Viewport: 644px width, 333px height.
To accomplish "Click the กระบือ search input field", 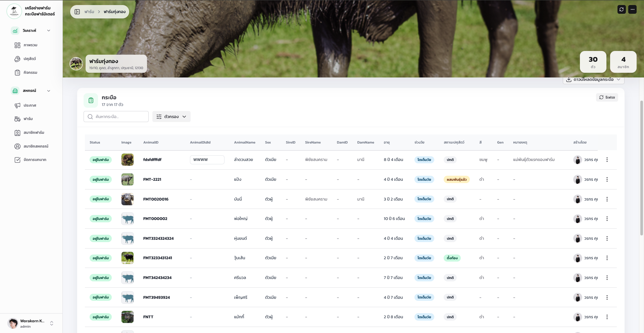I will 116,116.
